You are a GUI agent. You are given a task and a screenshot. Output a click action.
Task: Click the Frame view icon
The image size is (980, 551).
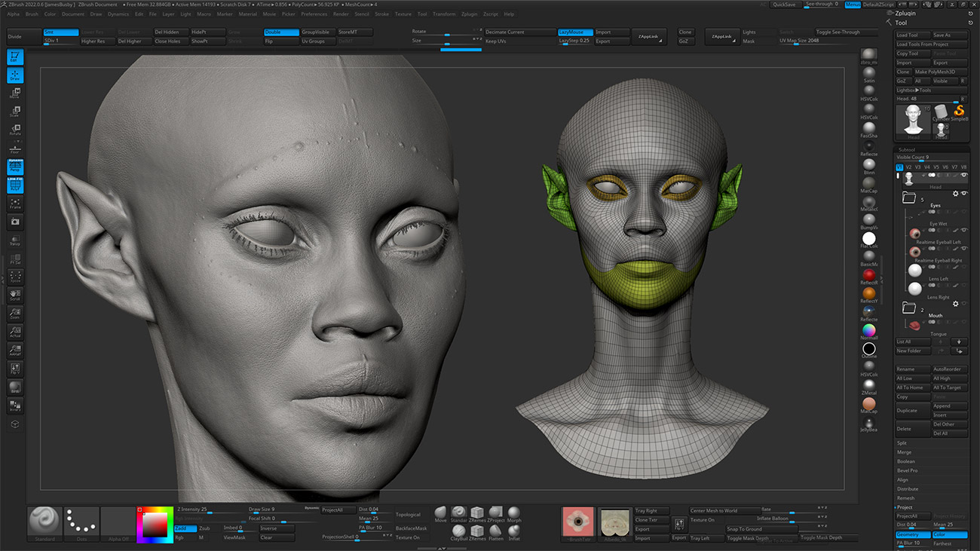15,204
